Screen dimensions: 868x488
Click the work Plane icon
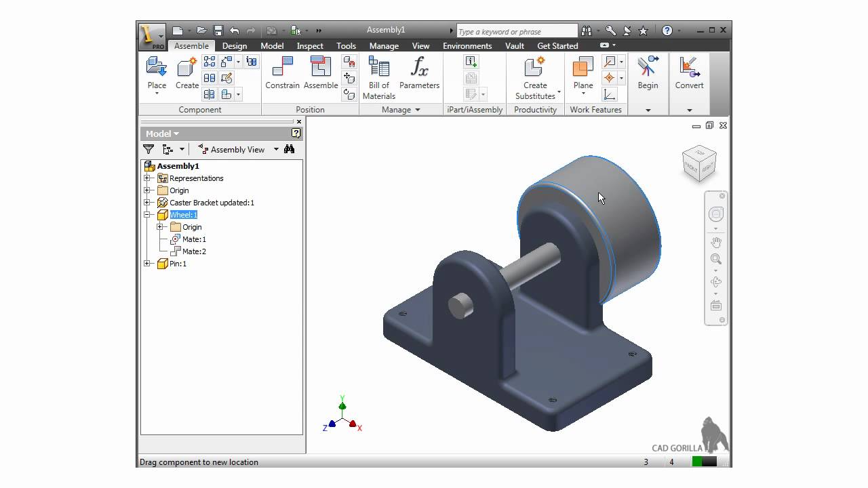tap(583, 67)
